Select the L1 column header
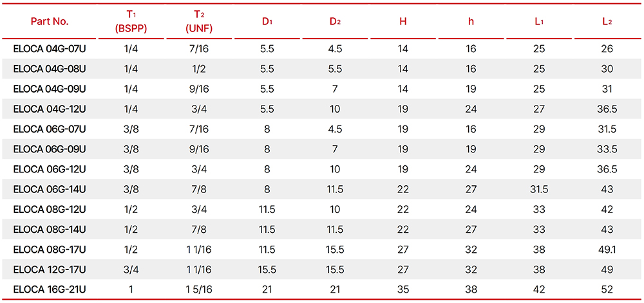 [x=539, y=21]
